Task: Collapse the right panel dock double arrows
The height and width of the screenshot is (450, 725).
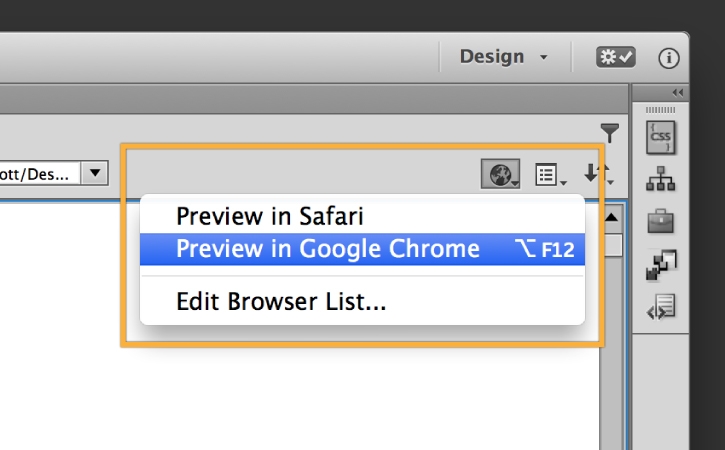Action: tap(677, 91)
